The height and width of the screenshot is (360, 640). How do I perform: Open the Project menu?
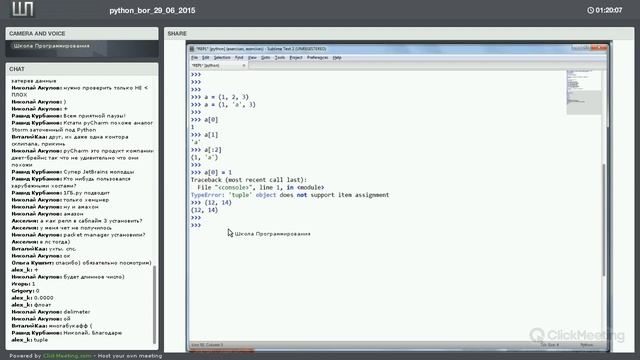tap(296, 58)
